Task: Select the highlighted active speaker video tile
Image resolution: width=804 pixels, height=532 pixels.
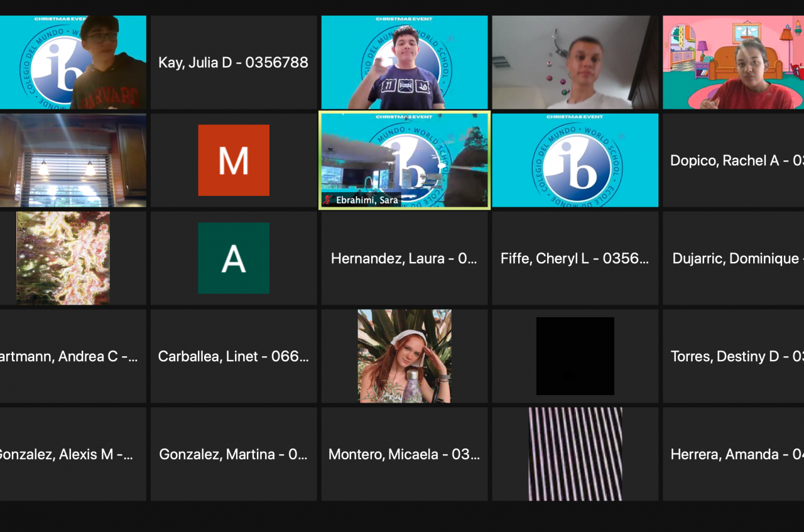Action: coord(405,160)
